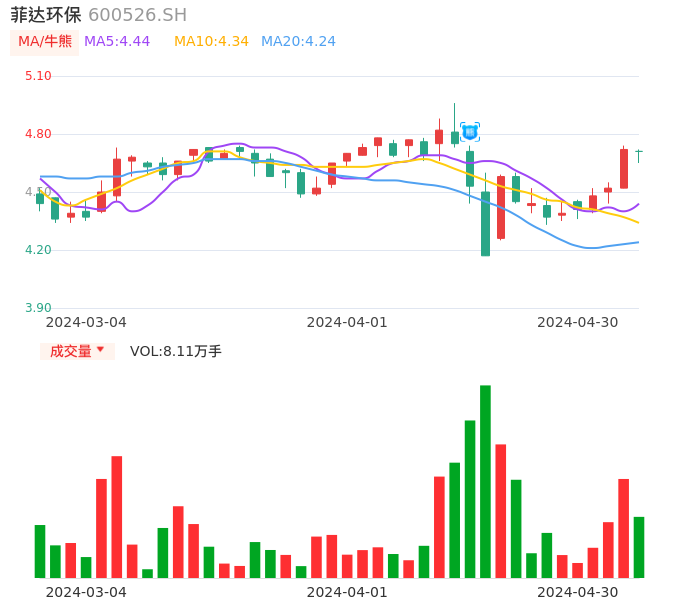Click the 3.90 price axis label
Viewport: 686px width, 606px height.
pos(37,308)
